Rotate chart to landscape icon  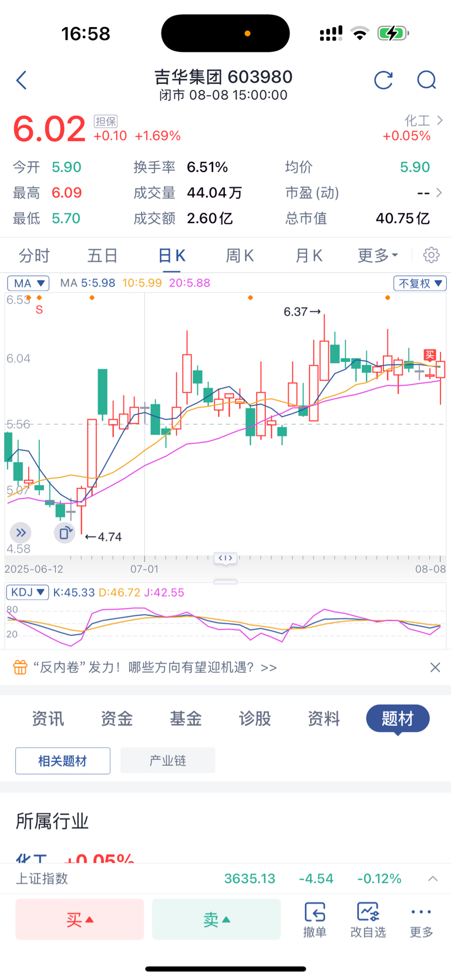coord(65,533)
